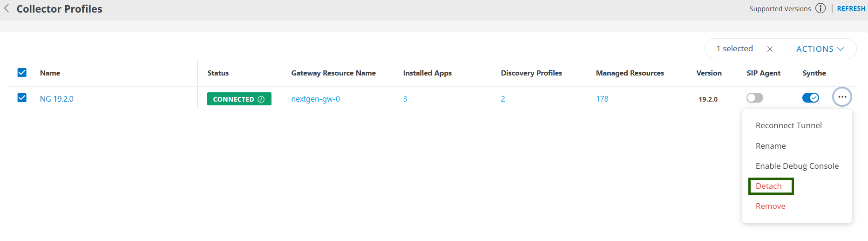Select Enable Debug Console option
This screenshot has width=868, height=241.
click(797, 166)
